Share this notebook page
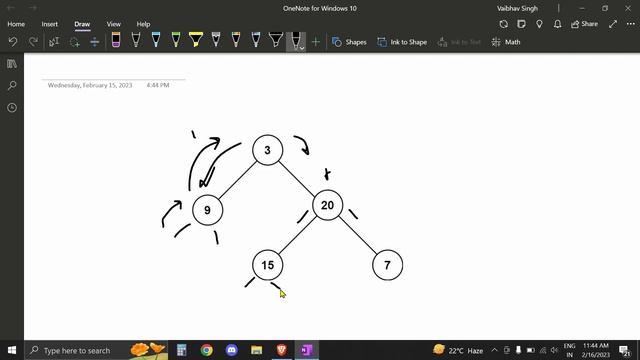The image size is (640, 360). tap(584, 24)
